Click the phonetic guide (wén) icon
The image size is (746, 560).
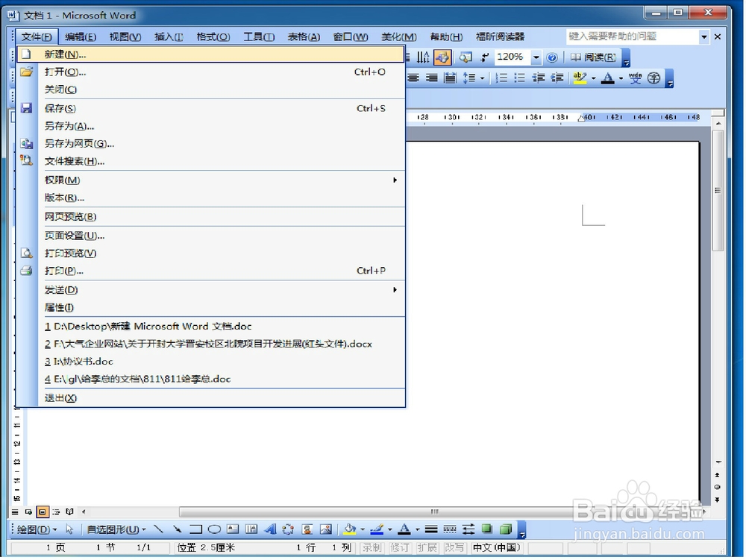click(635, 78)
